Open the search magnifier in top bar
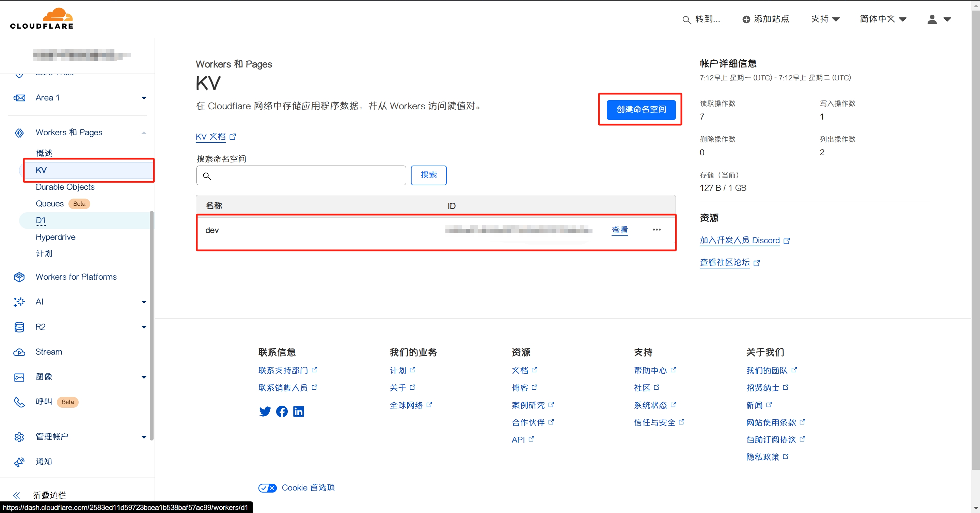Viewport: 980px width, 513px height. (x=687, y=19)
